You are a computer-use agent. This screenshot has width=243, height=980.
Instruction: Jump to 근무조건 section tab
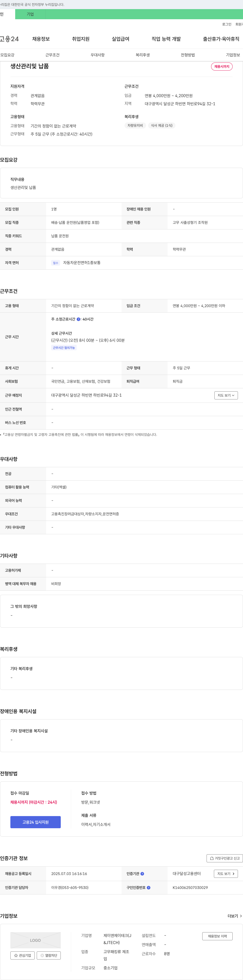pos(53,55)
